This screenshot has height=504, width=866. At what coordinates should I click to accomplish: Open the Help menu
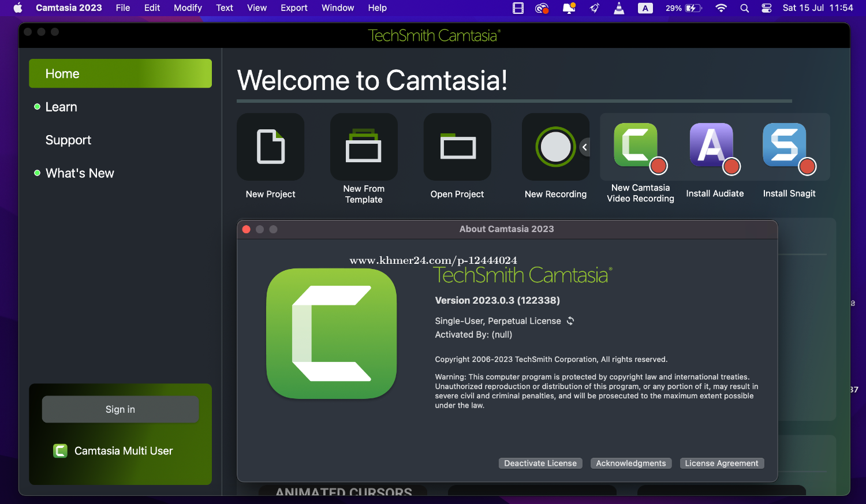[378, 8]
